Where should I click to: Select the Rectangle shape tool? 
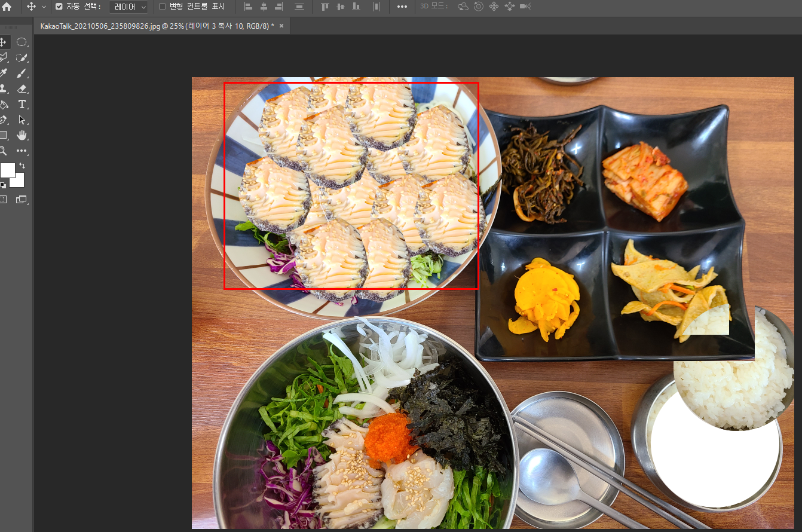4,135
